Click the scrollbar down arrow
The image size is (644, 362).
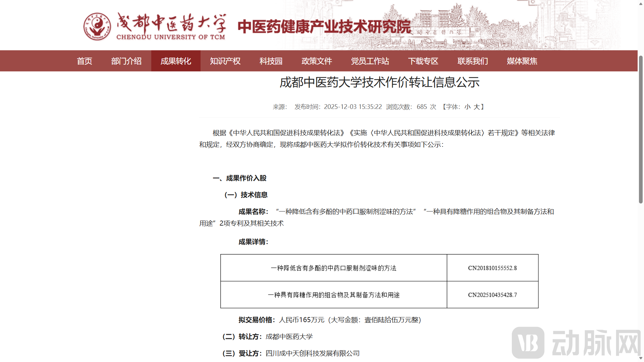click(641, 359)
